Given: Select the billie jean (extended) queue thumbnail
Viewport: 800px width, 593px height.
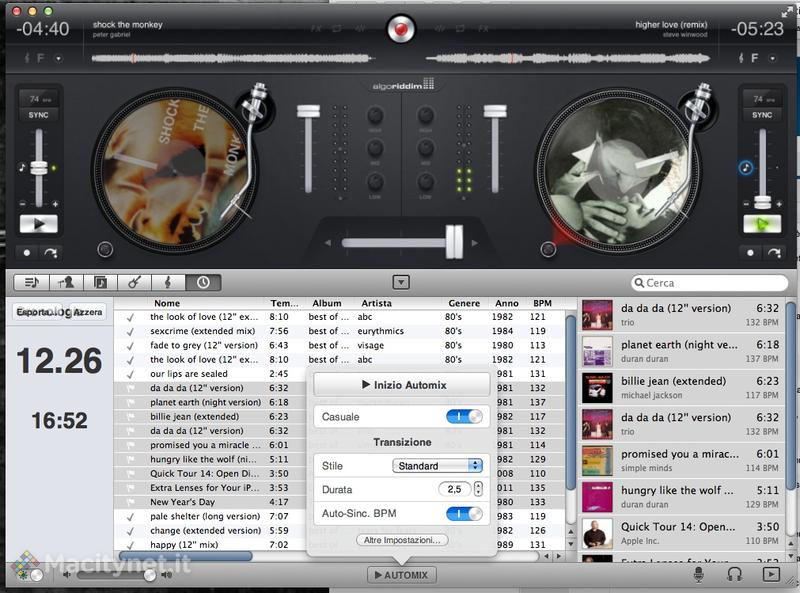Looking at the screenshot, I should pyautogui.click(x=597, y=388).
